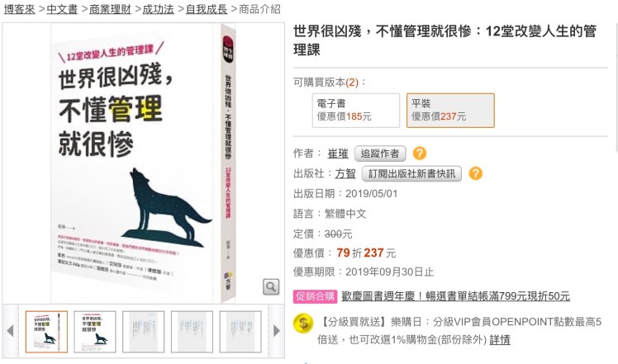The image size is (618, 364).
Task: Click the help icon beside 訂閱出版社新書快訊
Action: click(x=475, y=173)
